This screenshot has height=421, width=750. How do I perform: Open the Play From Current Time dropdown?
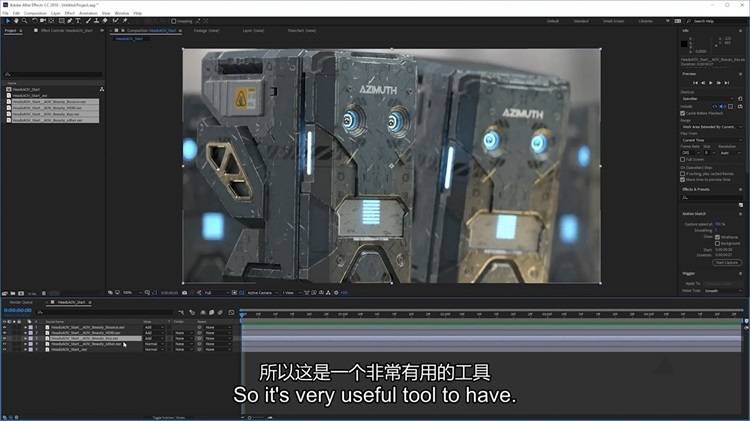tap(712, 140)
